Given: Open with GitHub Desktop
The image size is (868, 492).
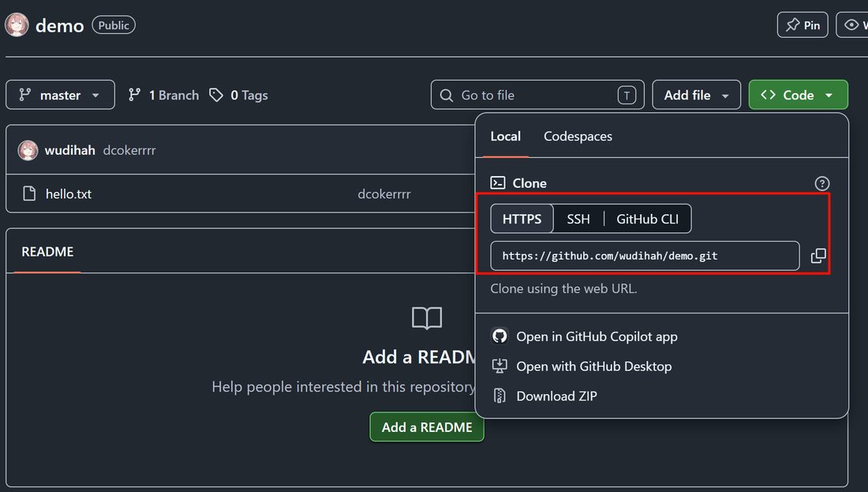Looking at the screenshot, I should pyautogui.click(x=594, y=366).
